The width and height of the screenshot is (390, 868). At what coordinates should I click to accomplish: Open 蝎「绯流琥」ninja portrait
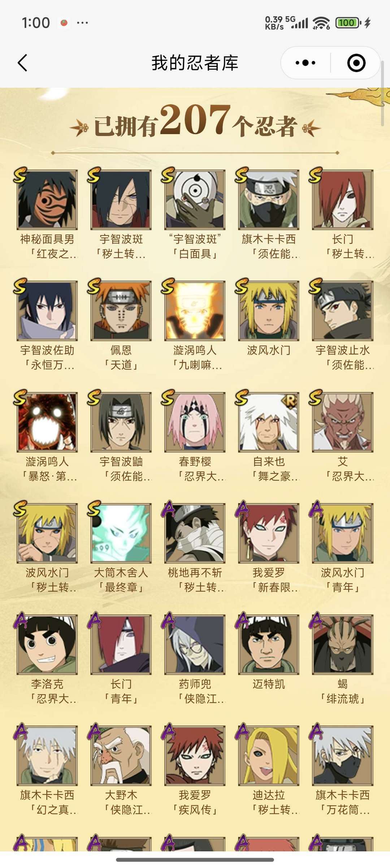343,645
